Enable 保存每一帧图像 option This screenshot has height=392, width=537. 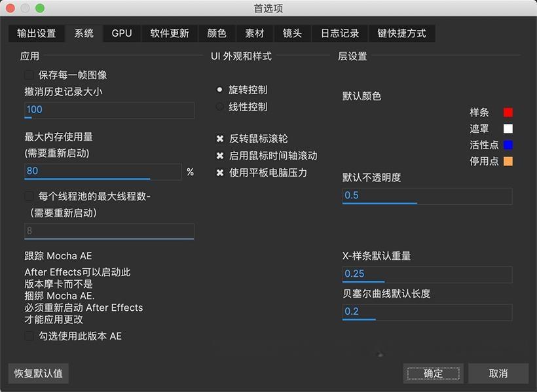[x=29, y=75]
